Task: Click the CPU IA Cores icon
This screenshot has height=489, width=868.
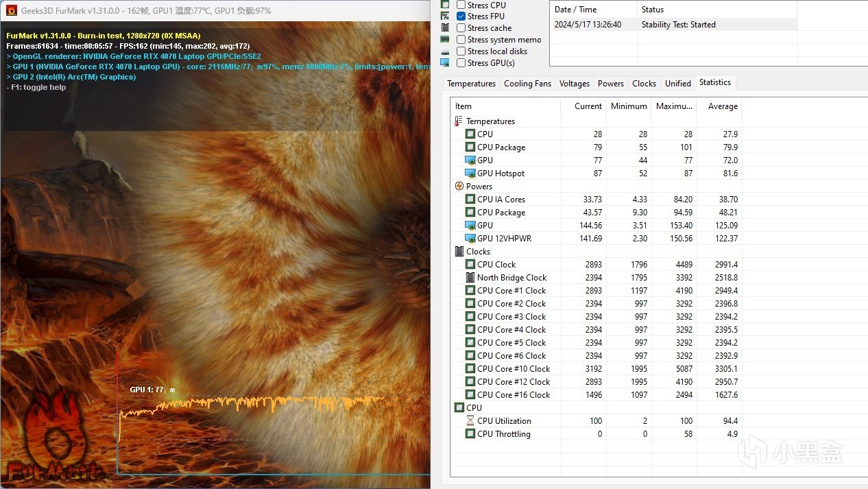Action: [470, 200]
